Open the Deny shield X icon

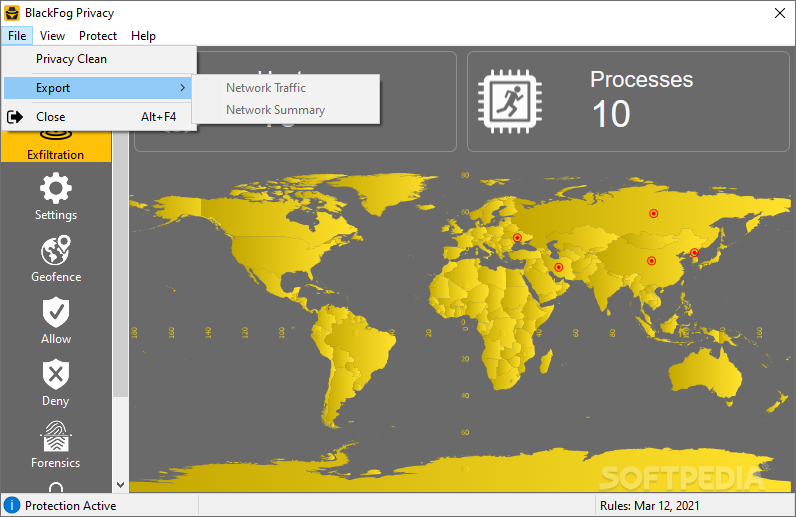(56, 374)
